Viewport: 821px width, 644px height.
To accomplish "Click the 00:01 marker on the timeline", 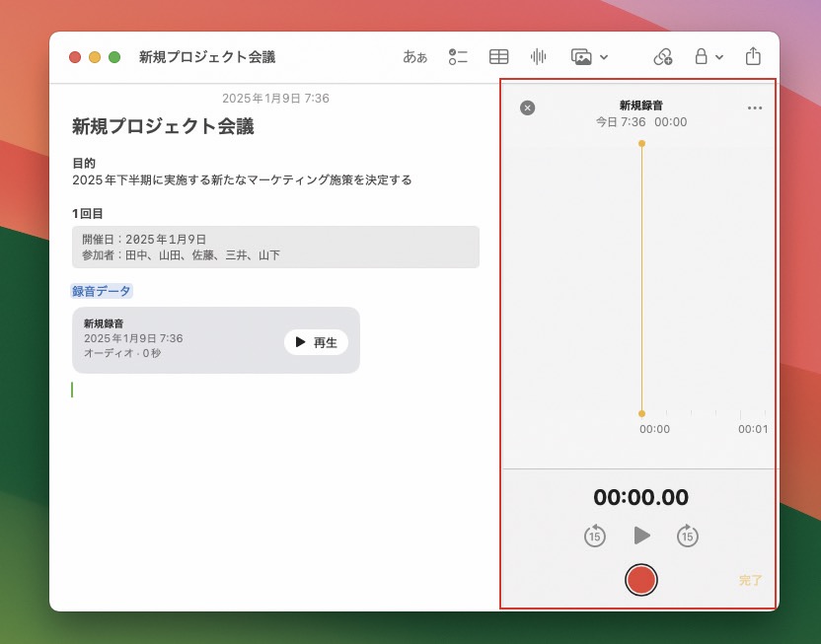I will coord(753,429).
